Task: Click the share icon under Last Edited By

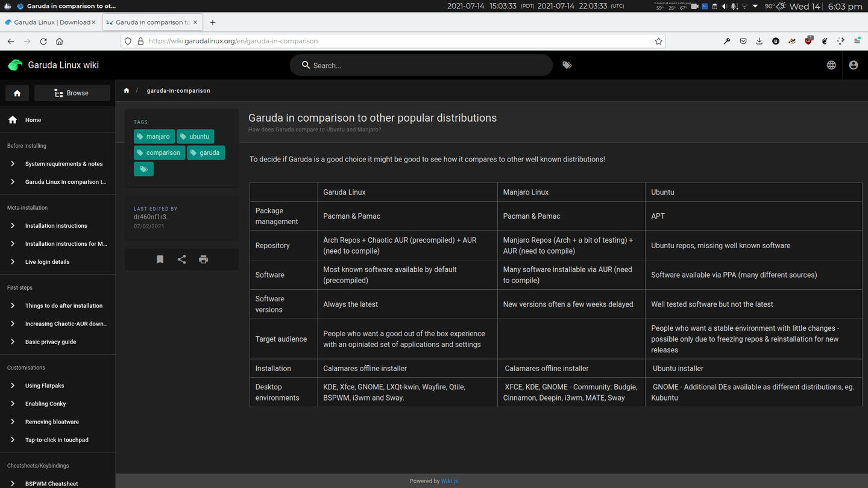Action: point(181,259)
